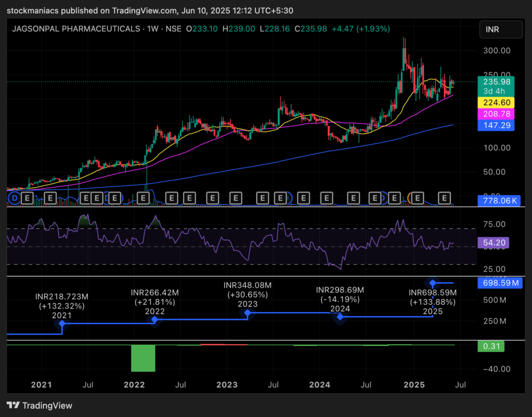Click the 2024 revenue diamond marker
This screenshot has height=417, width=532.
pyautogui.click(x=340, y=317)
